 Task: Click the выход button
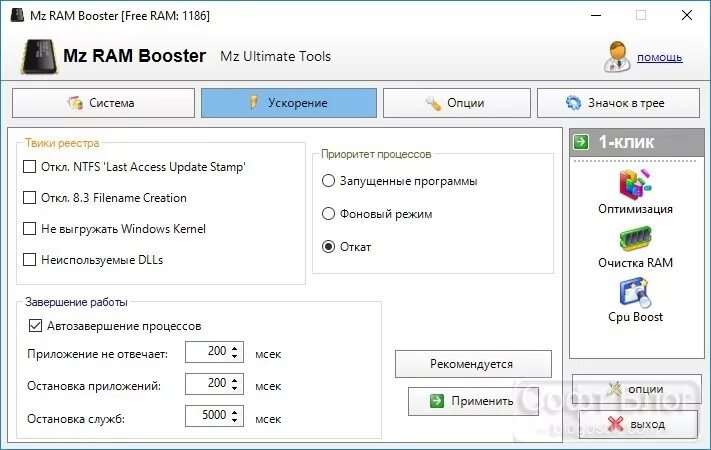(x=638, y=425)
